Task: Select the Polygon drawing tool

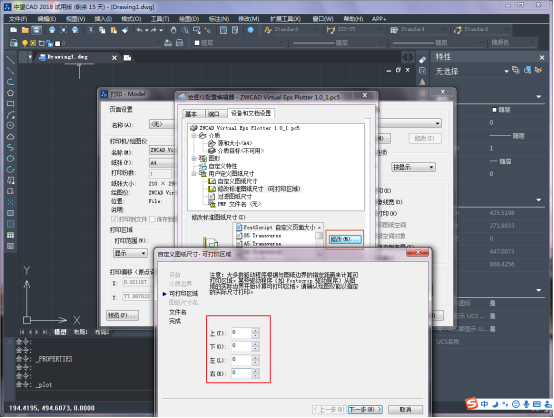Action: click(10, 93)
